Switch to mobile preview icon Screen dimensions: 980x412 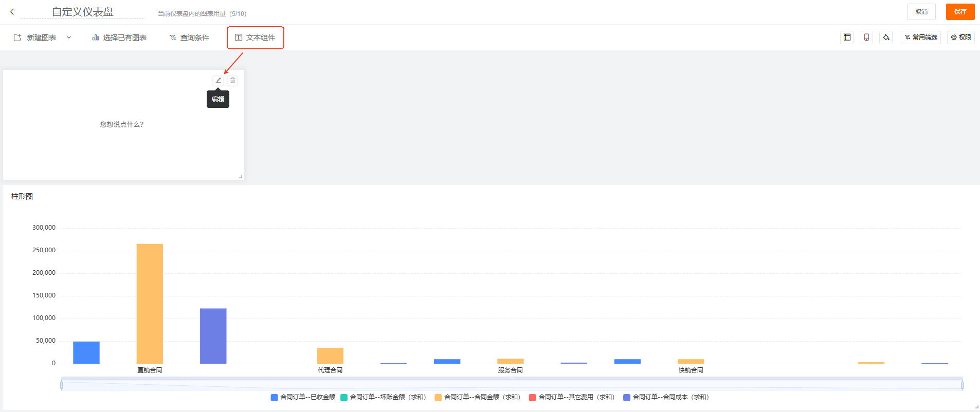[866, 38]
